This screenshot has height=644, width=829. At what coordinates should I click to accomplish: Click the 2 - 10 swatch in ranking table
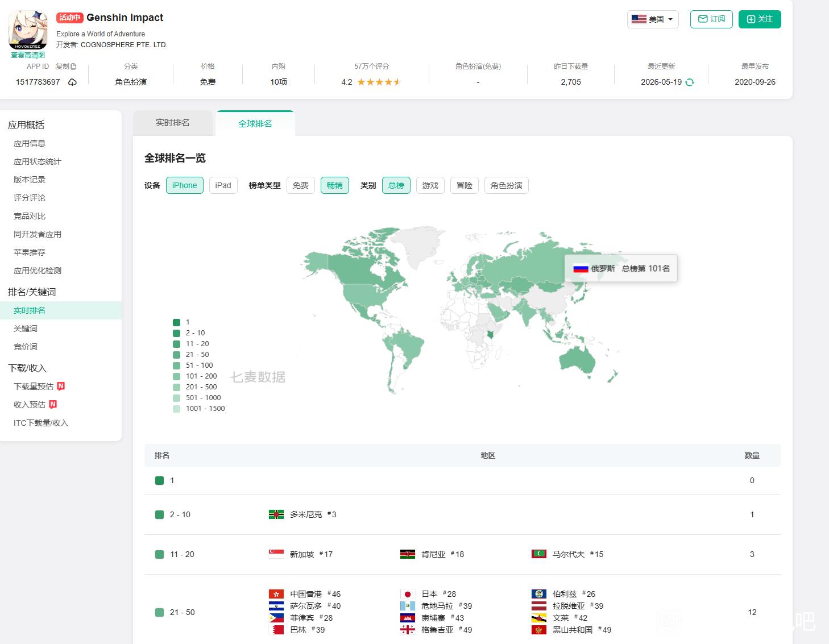[160, 514]
